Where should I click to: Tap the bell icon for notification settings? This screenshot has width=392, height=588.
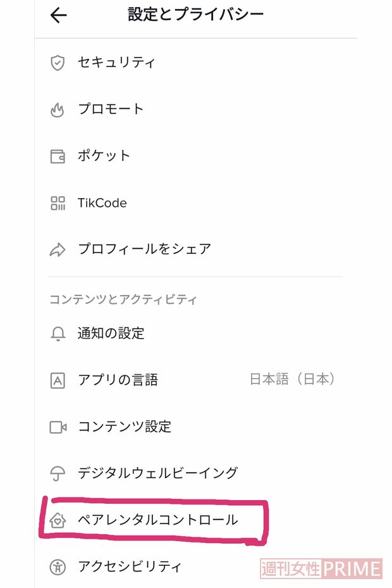coord(57,333)
